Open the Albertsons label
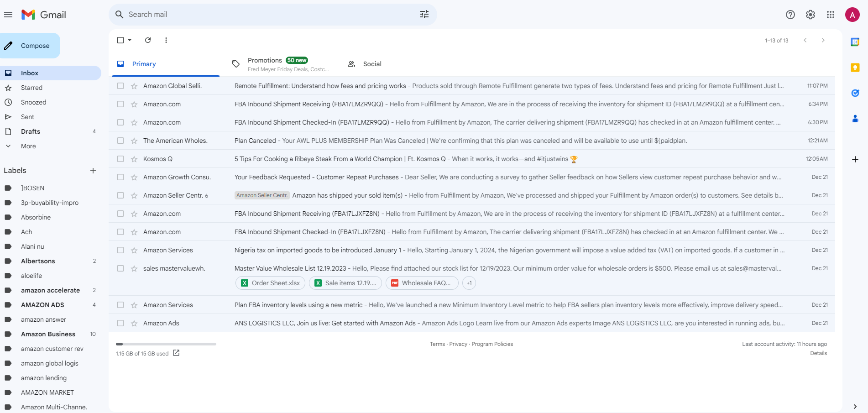The width and height of the screenshot is (868, 413). 38,261
